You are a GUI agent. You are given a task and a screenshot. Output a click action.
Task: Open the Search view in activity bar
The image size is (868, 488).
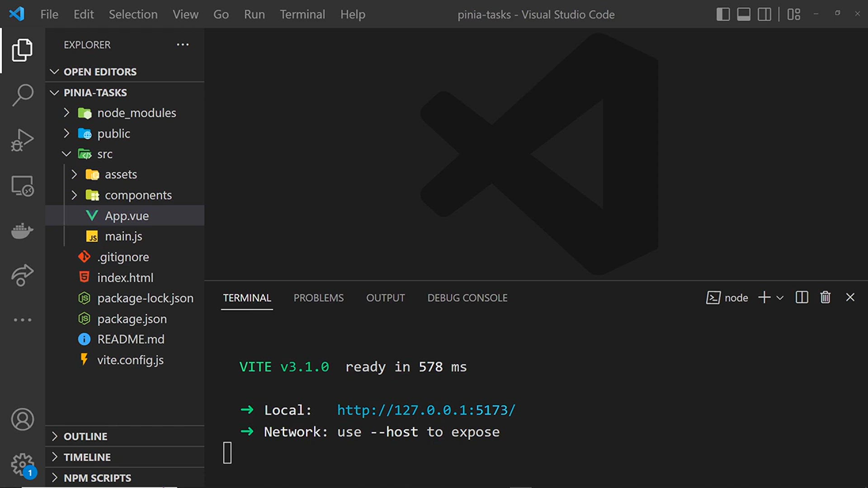pos(22,95)
